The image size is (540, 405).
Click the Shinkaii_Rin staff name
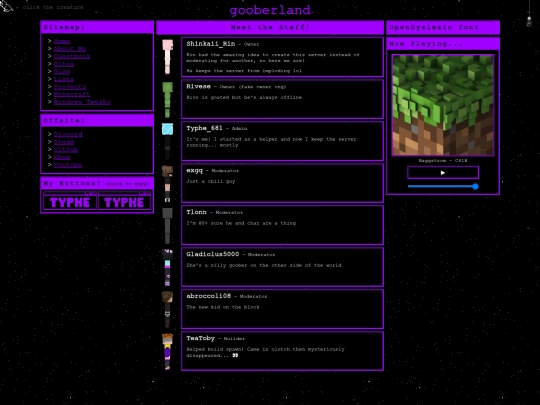click(211, 44)
